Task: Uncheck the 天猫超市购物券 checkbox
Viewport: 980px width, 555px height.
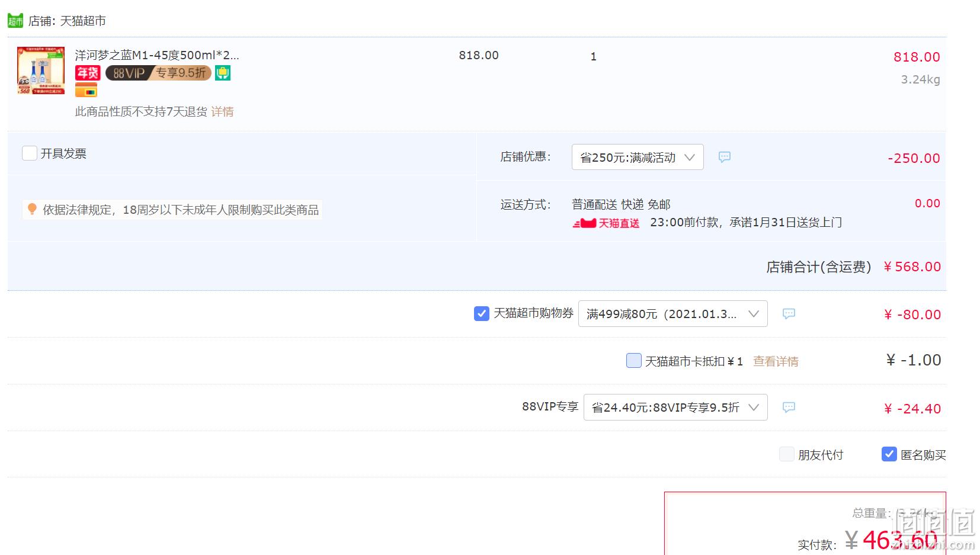Action: (482, 313)
